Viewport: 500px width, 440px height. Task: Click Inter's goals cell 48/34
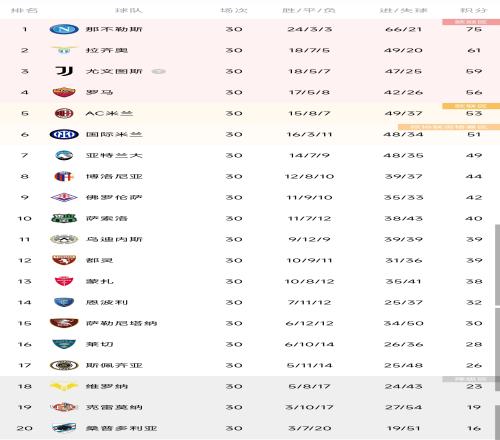(x=403, y=134)
